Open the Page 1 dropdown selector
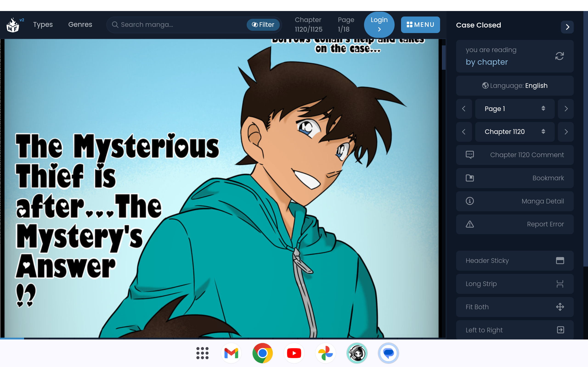The height and width of the screenshot is (367, 588). pos(515,109)
